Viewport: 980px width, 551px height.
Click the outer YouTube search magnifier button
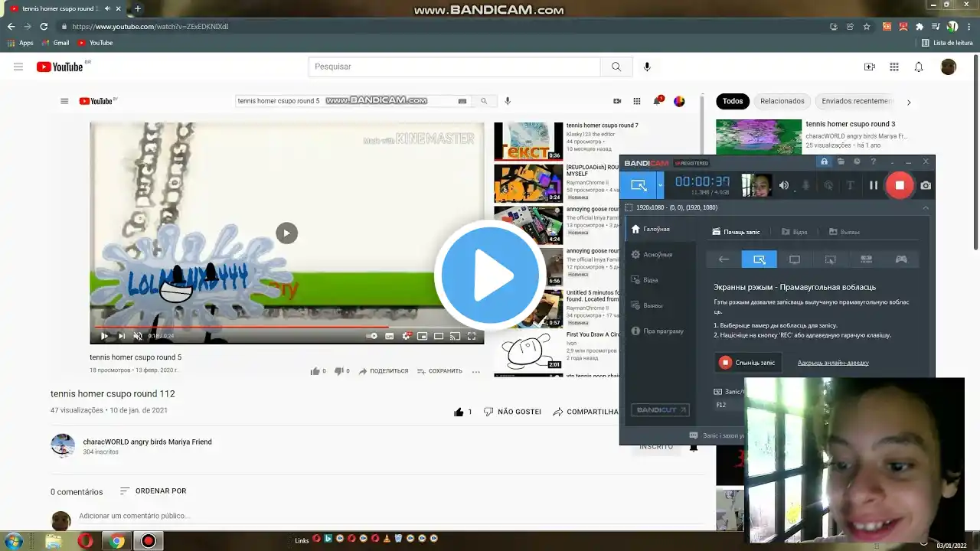pyautogui.click(x=616, y=67)
